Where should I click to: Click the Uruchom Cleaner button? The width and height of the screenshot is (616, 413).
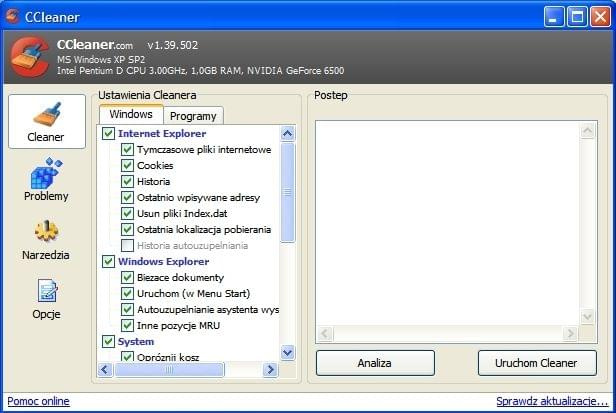[x=537, y=363]
